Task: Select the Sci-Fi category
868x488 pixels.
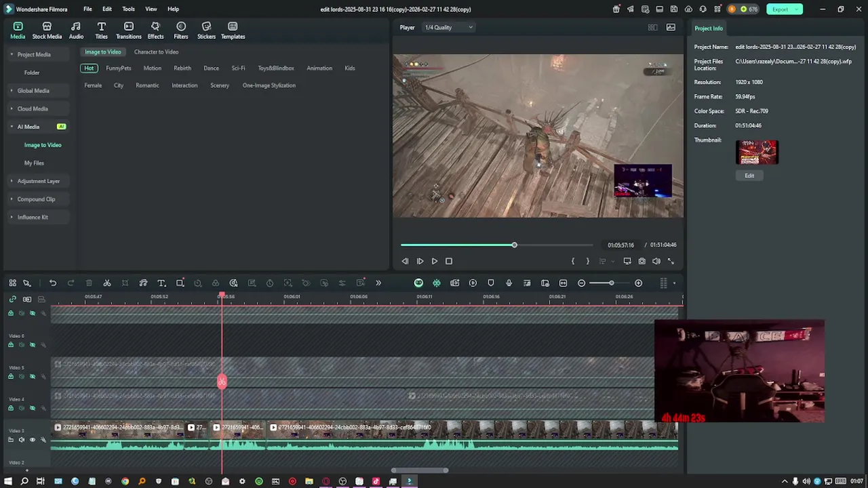Action: [x=238, y=68]
